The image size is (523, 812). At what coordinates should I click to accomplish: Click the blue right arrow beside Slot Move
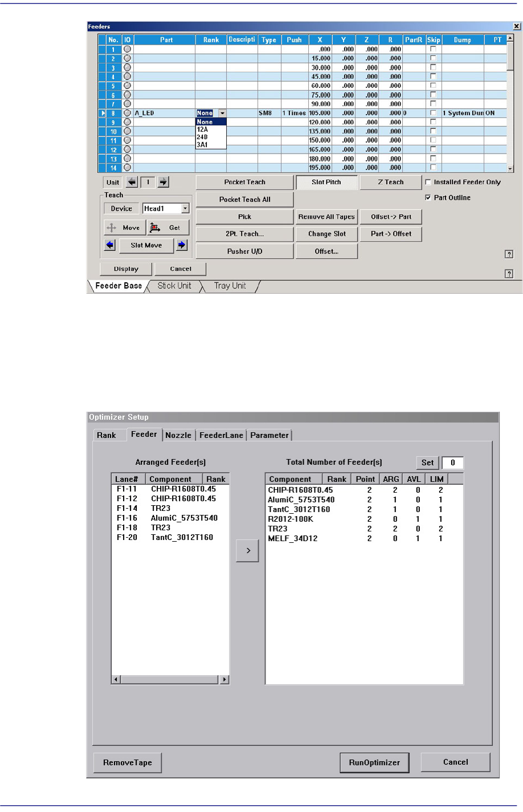pyautogui.click(x=182, y=245)
